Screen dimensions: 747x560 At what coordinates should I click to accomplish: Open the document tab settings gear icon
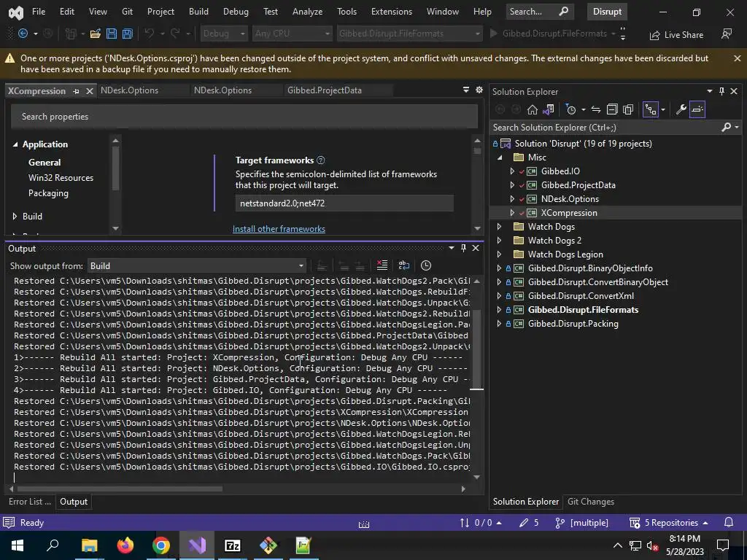[479, 90]
